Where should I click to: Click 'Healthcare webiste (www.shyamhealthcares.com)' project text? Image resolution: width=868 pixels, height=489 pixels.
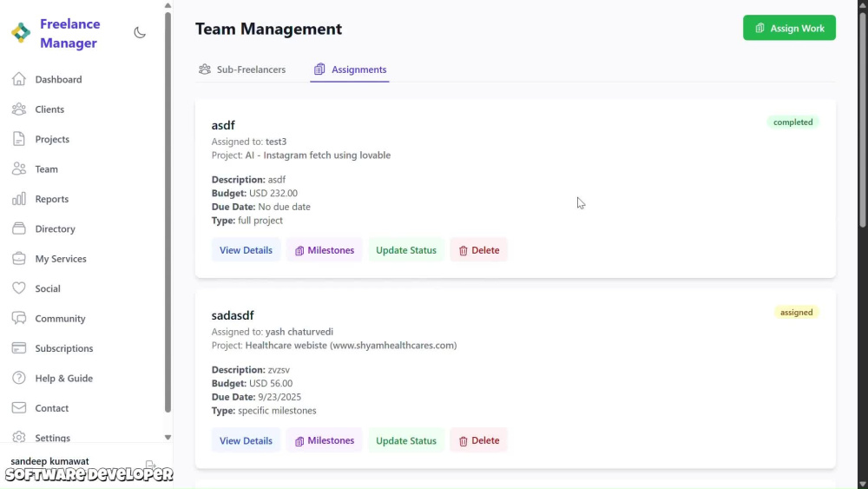tap(351, 345)
